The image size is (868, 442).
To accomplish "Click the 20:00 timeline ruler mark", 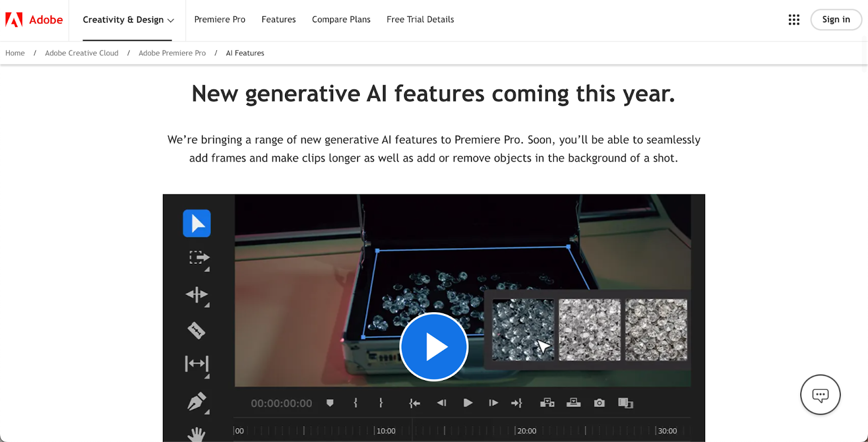I will pyautogui.click(x=526, y=431).
